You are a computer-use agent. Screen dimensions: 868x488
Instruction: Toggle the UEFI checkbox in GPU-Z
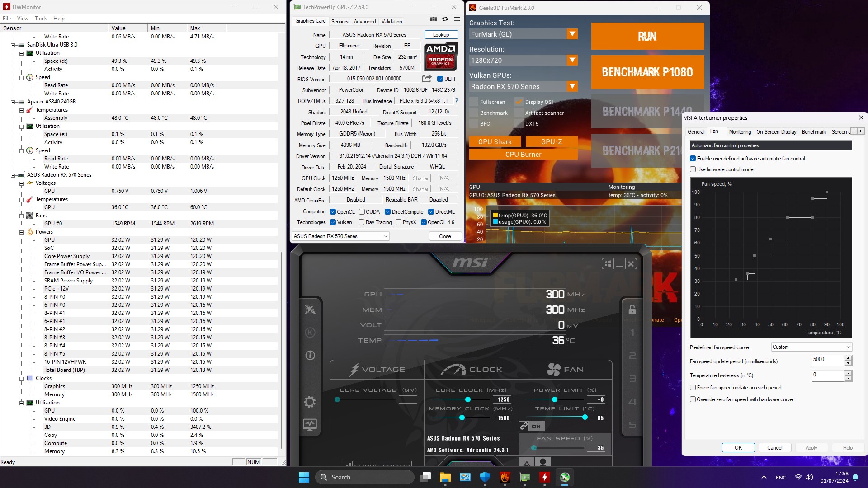(440, 79)
